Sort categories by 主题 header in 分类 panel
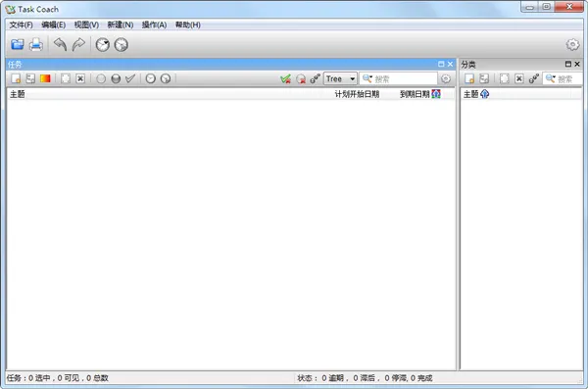The width and height of the screenshot is (588, 389). point(470,94)
